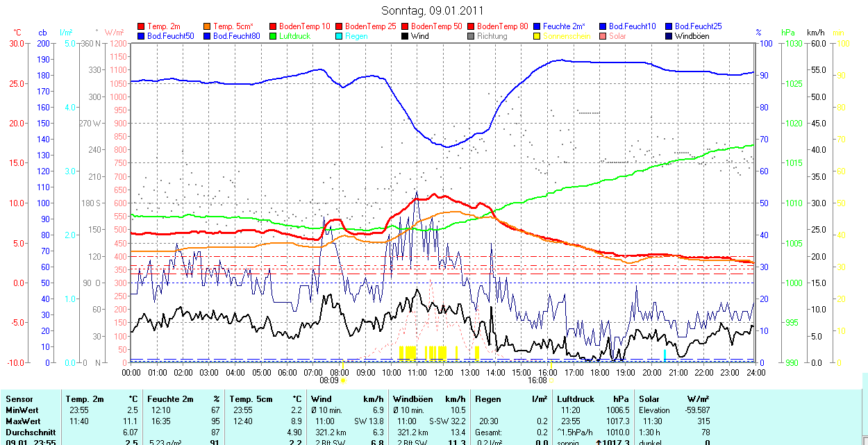Image resolution: width=868 pixels, height=445 pixels.
Task: Click the cyan Regen legend swatch
Action: 340,36
